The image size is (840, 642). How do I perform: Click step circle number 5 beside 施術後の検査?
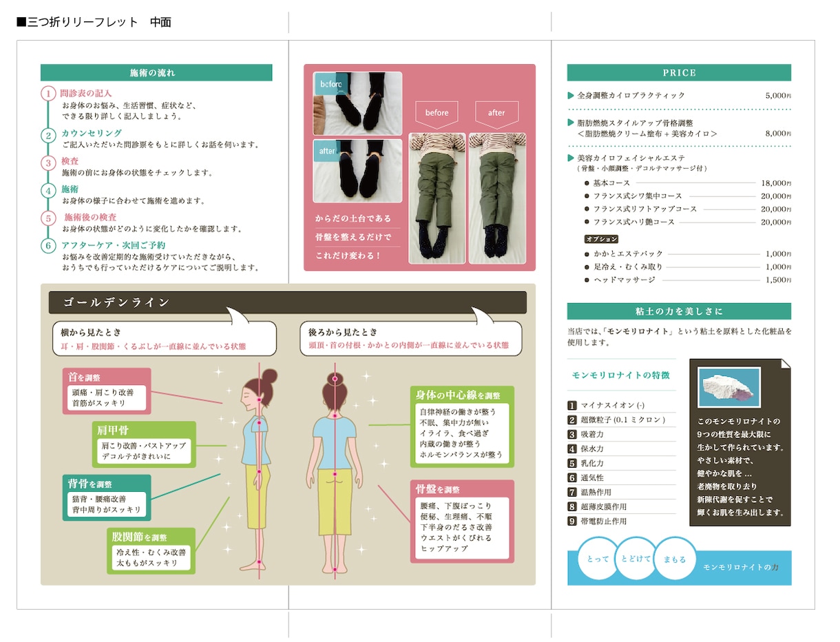(48, 219)
